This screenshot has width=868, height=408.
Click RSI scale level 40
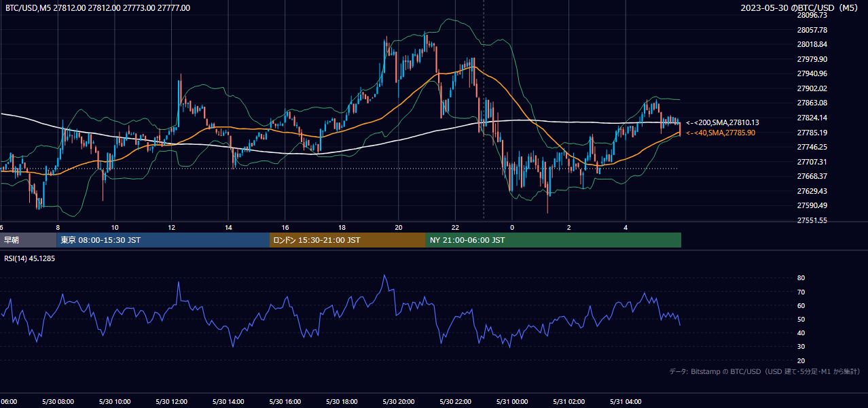pyautogui.click(x=801, y=333)
